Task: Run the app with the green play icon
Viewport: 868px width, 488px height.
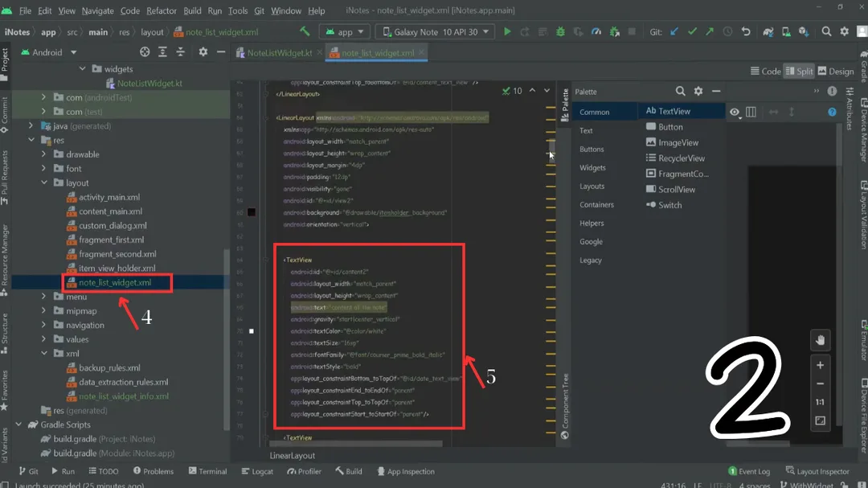Action: pyautogui.click(x=506, y=32)
